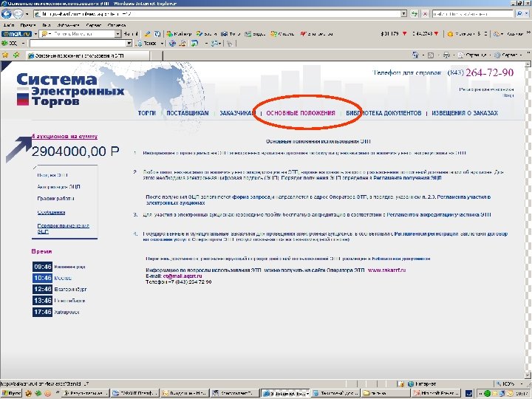Click the green circular system tray icon

point(487,394)
